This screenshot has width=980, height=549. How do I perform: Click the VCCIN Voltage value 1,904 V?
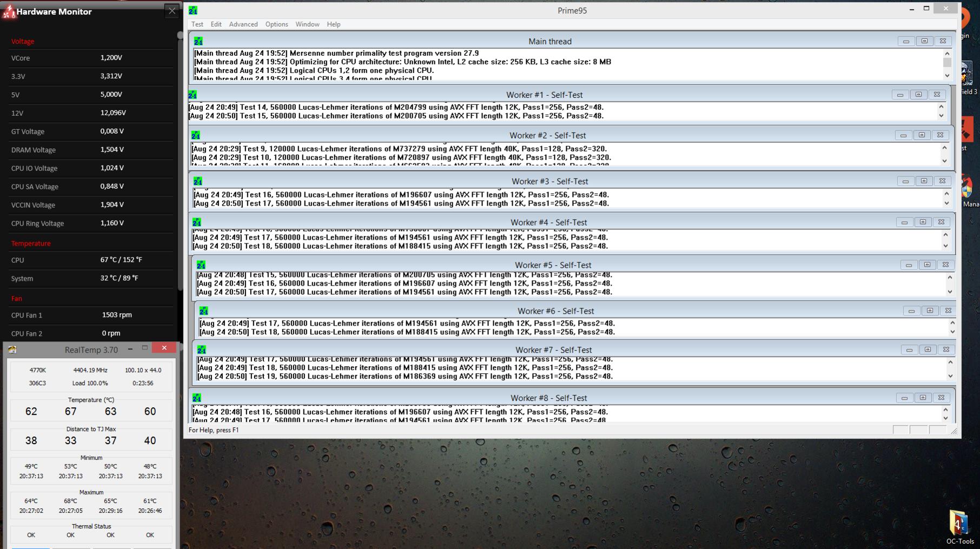[x=112, y=205]
